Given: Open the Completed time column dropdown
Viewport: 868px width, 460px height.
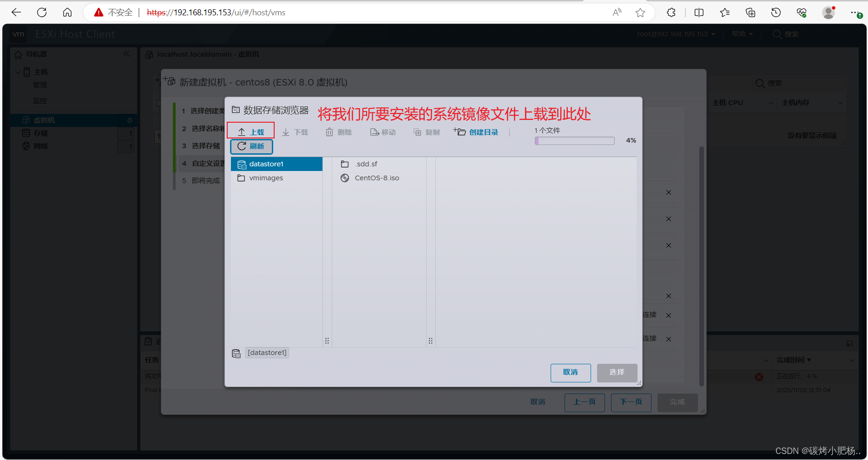Looking at the screenshot, I should (852, 360).
